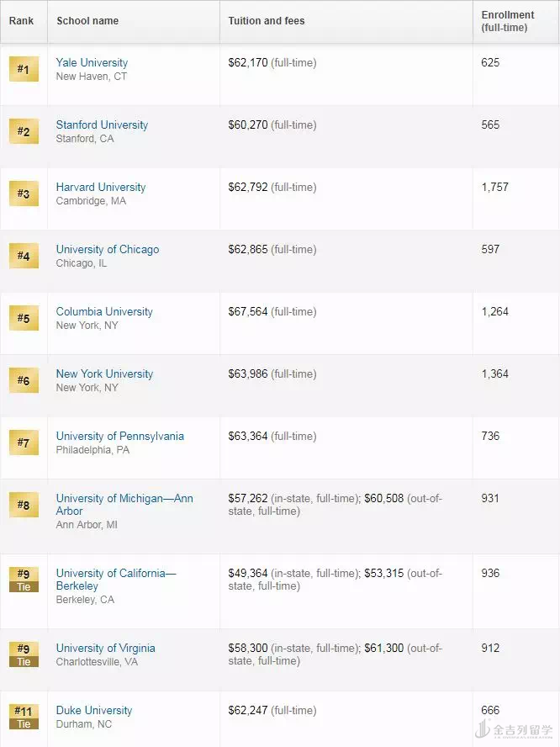Click the #3 gold rank badge
Screen dimensions: 560x747
click(x=24, y=193)
